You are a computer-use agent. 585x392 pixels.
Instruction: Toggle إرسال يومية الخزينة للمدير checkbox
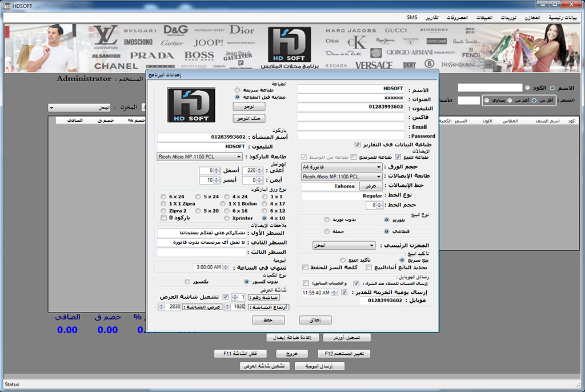point(344,293)
